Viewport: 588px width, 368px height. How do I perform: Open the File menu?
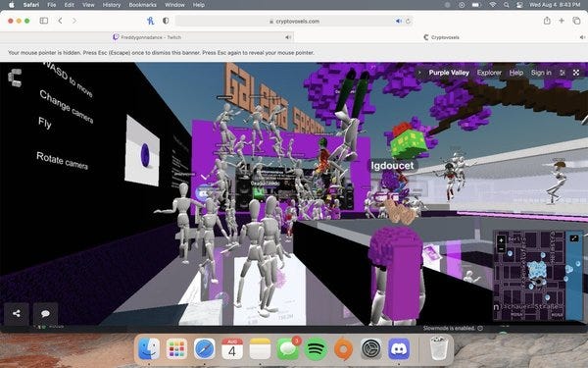pos(52,5)
